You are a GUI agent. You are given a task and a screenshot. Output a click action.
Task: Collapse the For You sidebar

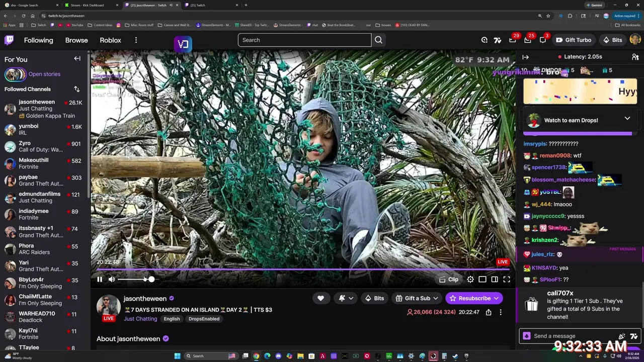coord(77,59)
